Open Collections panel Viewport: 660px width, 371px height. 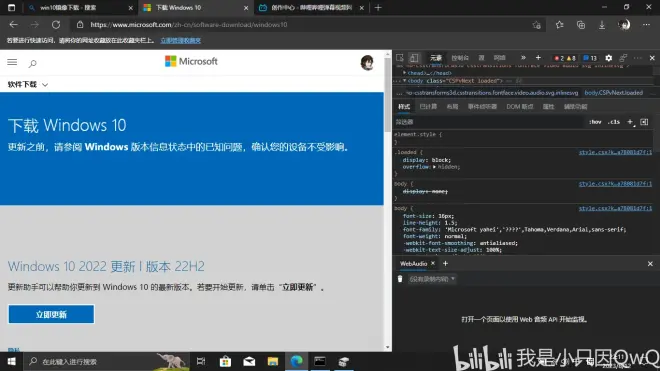point(581,25)
